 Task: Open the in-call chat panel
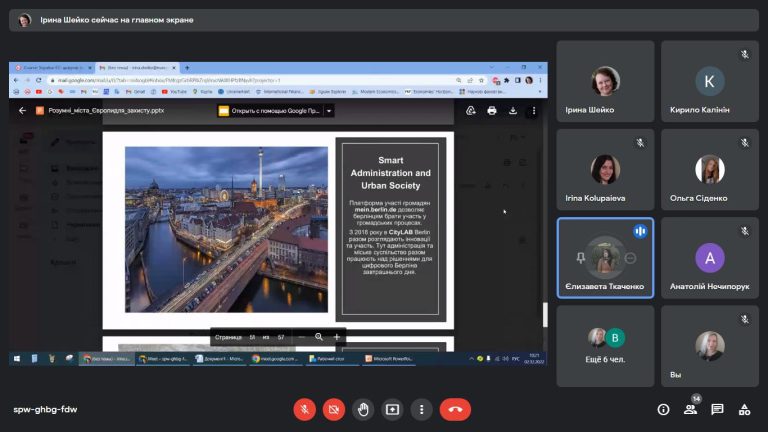pos(717,409)
